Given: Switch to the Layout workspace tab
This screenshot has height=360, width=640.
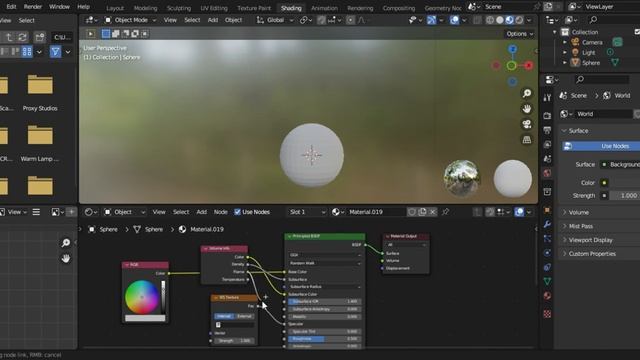Looking at the screenshot, I should coord(115,8).
